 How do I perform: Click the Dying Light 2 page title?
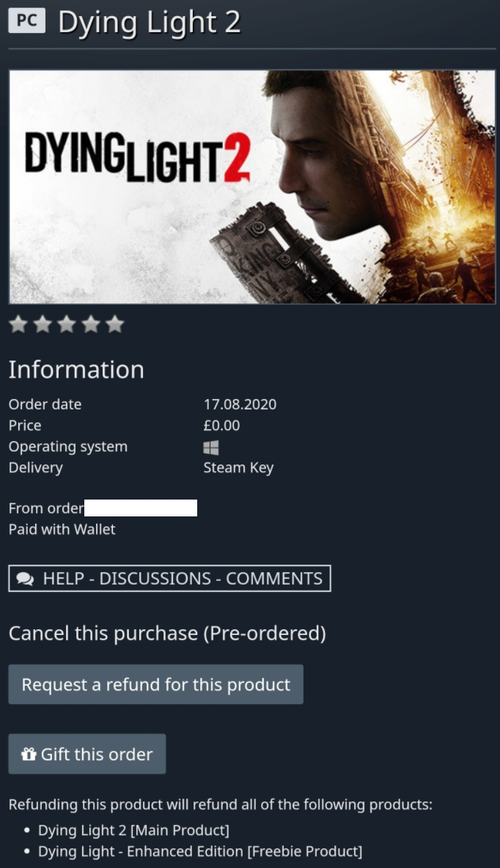(150, 22)
